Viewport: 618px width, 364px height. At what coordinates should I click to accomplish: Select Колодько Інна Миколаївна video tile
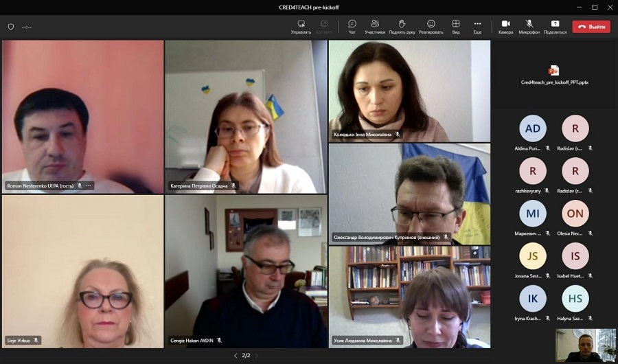[x=409, y=91]
